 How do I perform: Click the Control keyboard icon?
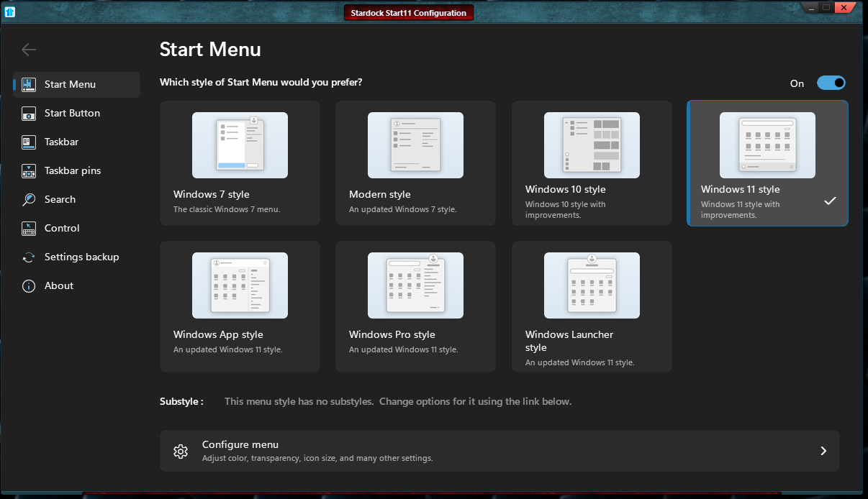(29, 229)
